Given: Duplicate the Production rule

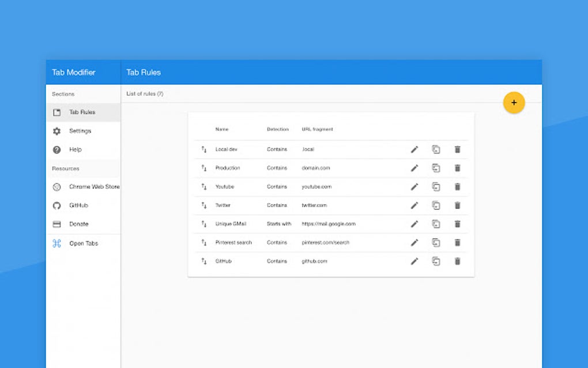Looking at the screenshot, I should pyautogui.click(x=436, y=168).
